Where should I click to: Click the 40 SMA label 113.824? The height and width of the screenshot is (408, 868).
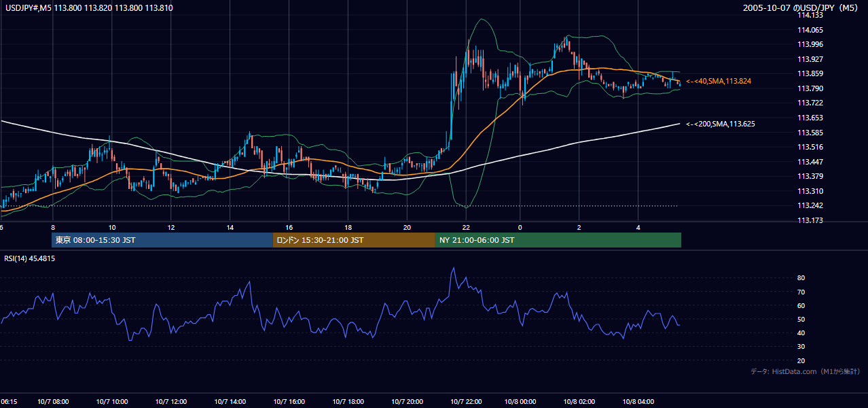coord(719,81)
